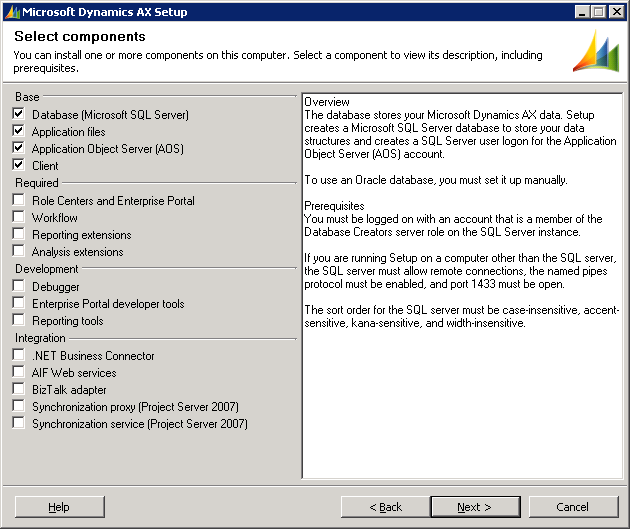Go back with the Back button
This screenshot has width=630, height=529.
coord(385,507)
